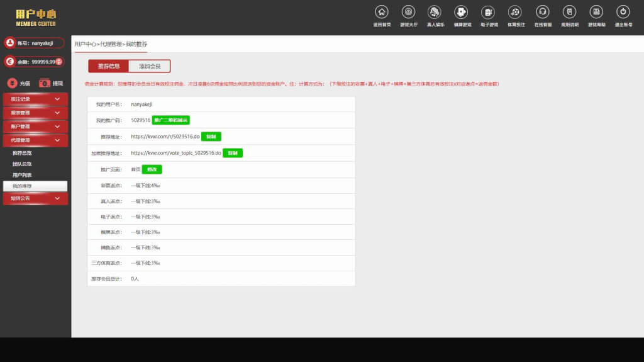The height and width of the screenshot is (362, 644).
Task: Click 电子返点 rebate row value
Action: point(145,217)
